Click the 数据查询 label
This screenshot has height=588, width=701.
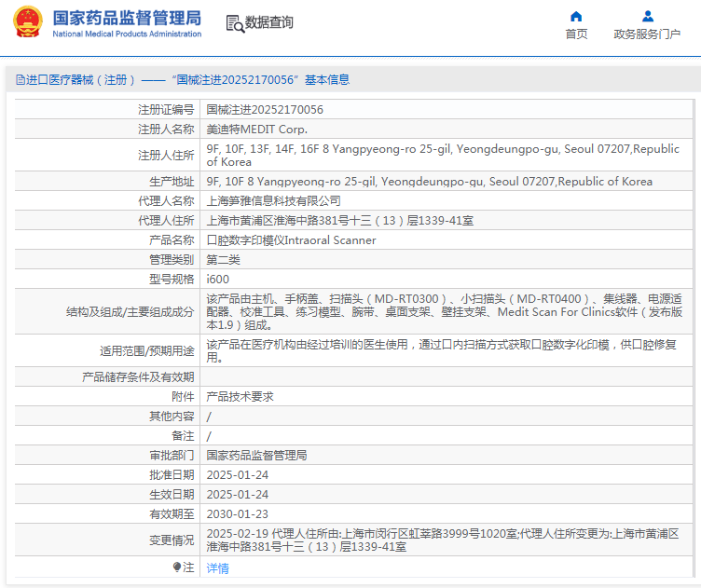point(269,21)
